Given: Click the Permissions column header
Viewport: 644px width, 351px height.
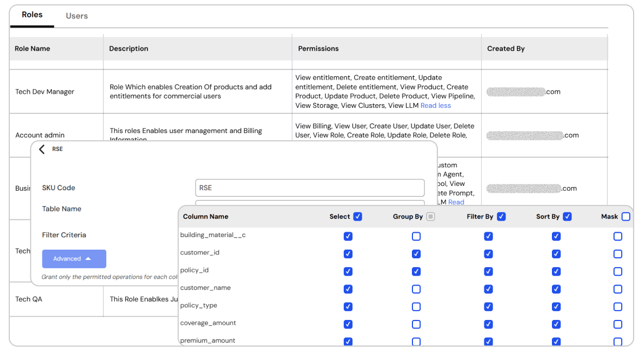Looking at the screenshot, I should click(318, 49).
